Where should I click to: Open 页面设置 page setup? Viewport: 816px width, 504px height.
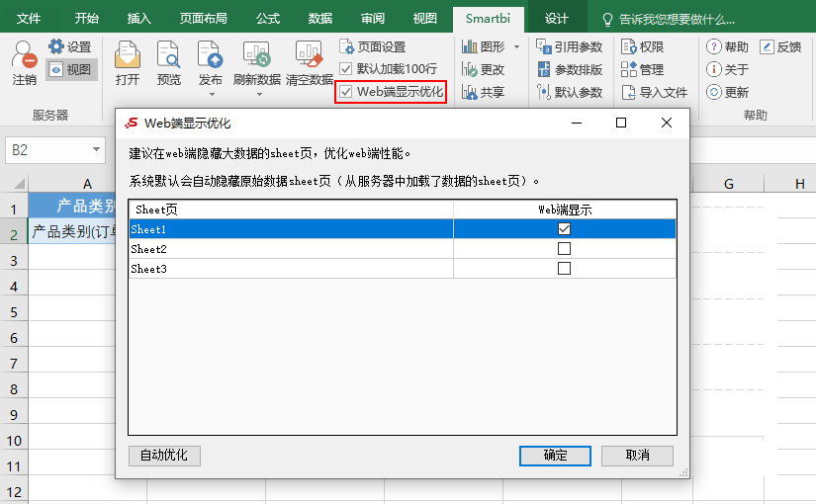click(373, 46)
